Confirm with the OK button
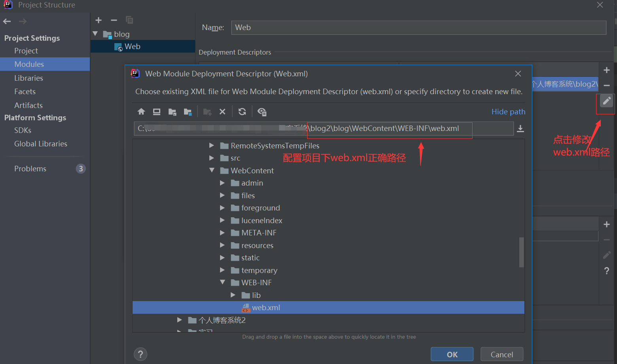The image size is (617, 364). point(452,354)
